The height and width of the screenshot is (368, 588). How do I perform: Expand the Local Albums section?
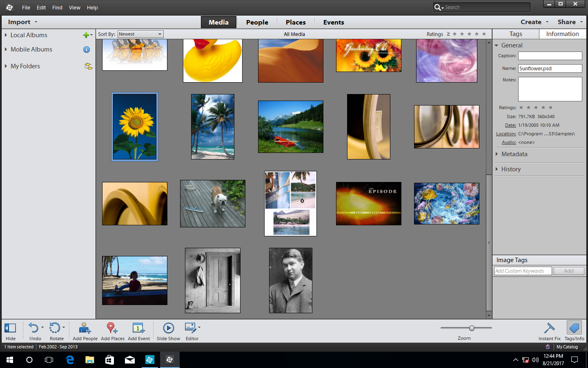point(6,35)
